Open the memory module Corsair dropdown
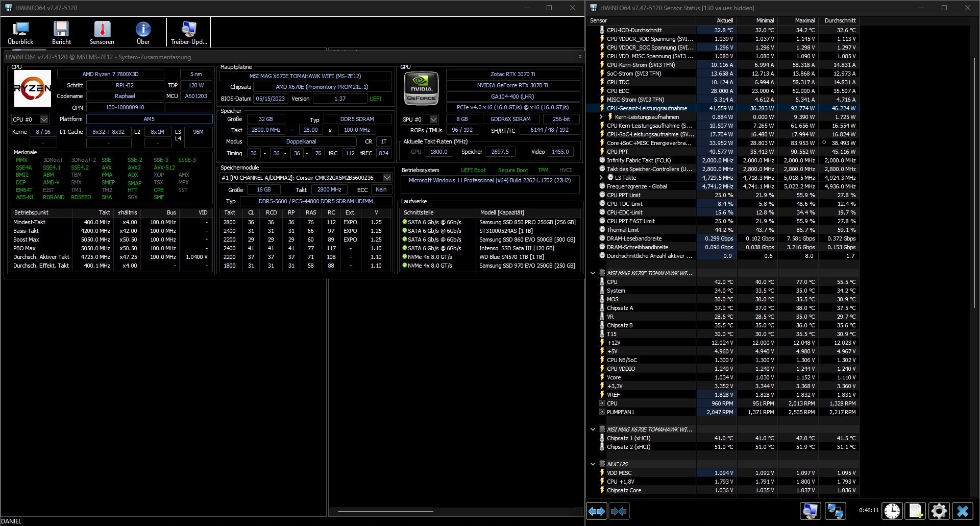980x526 pixels. coord(387,178)
